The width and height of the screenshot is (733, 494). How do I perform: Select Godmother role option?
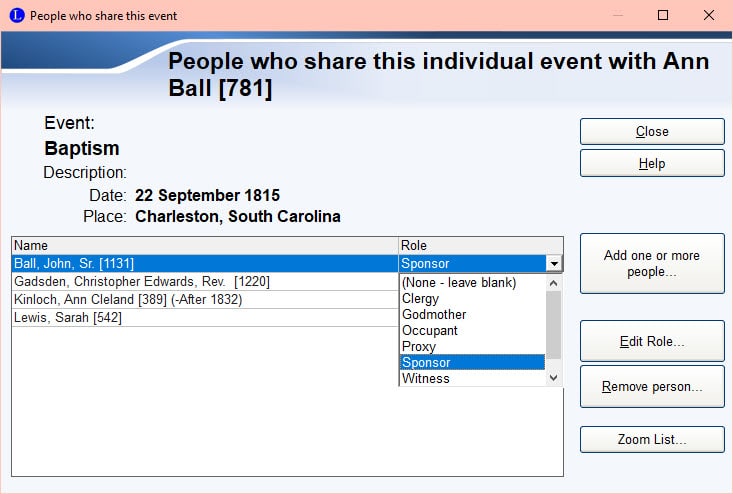433,315
